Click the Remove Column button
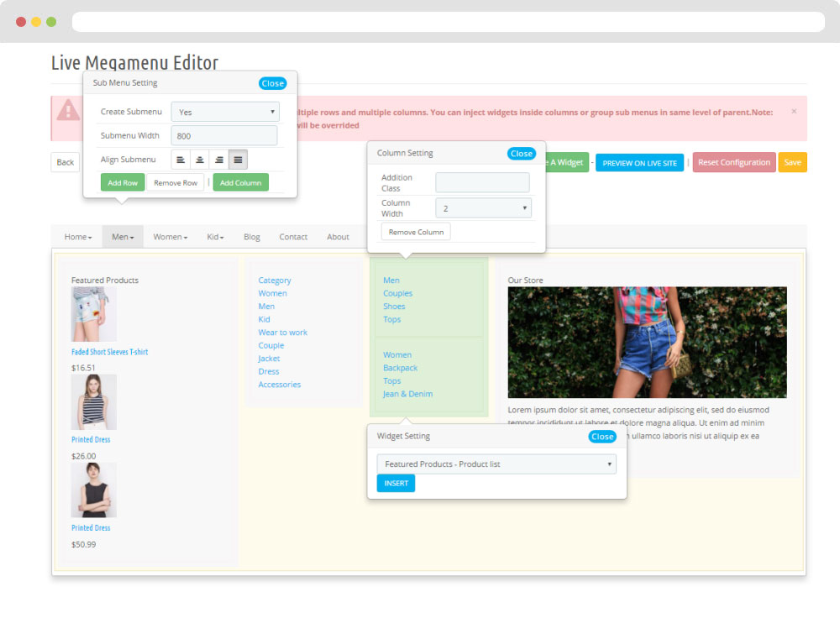The width and height of the screenshot is (840, 618). pos(417,232)
